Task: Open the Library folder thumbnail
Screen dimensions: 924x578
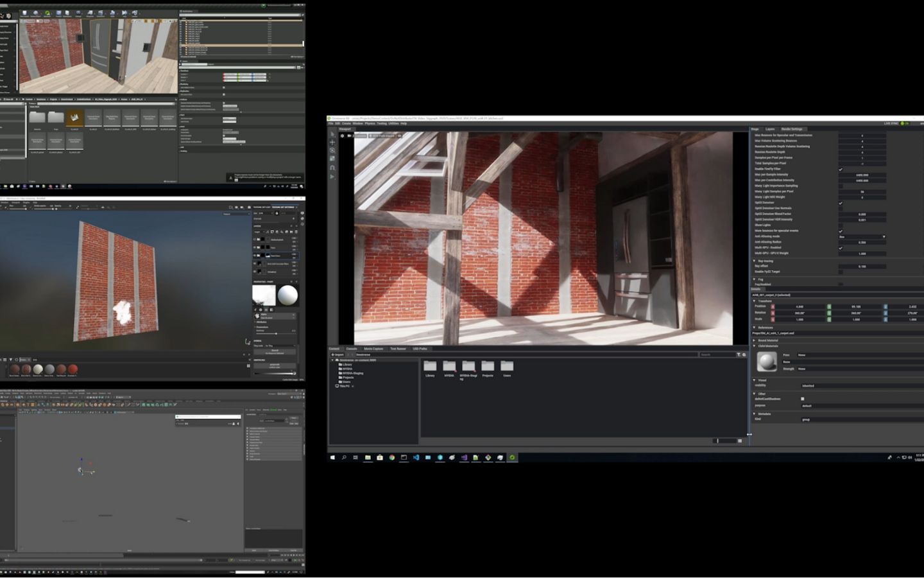Action: [430, 366]
